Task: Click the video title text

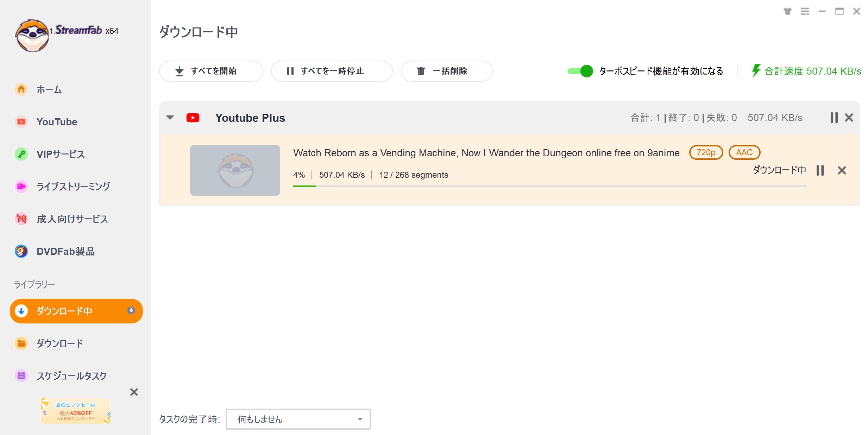Action: point(486,153)
